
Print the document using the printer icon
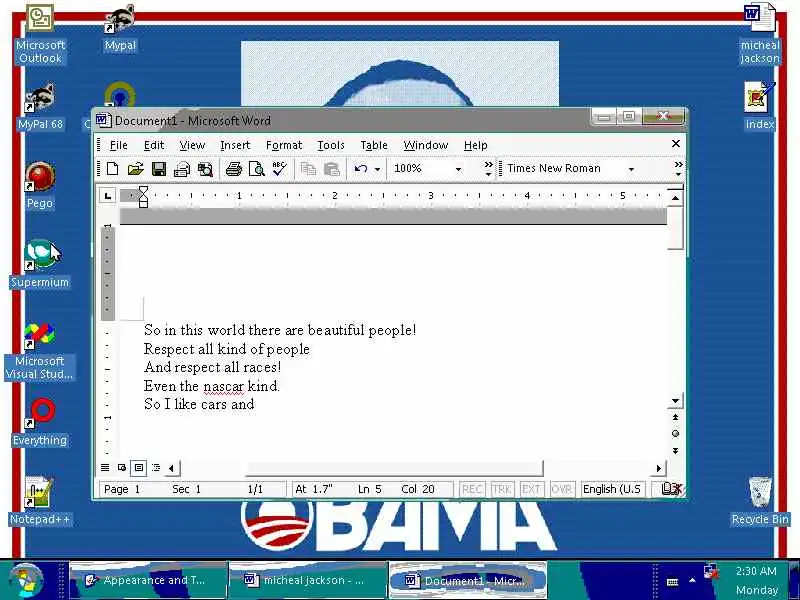point(233,168)
